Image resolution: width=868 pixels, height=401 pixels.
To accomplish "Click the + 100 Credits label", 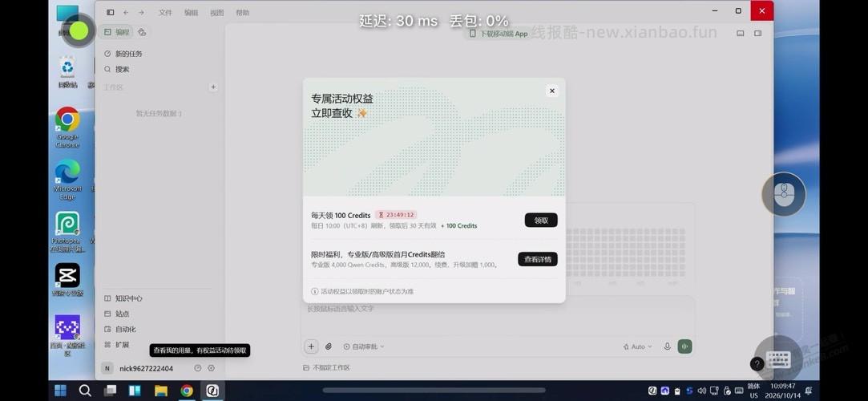I will click(x=459, y=226).
